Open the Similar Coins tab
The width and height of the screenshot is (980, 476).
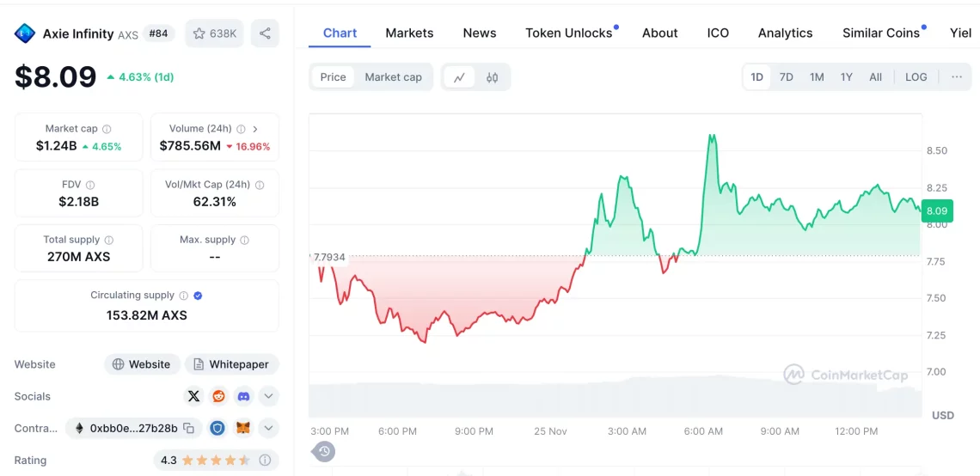(x=881, y=34)
